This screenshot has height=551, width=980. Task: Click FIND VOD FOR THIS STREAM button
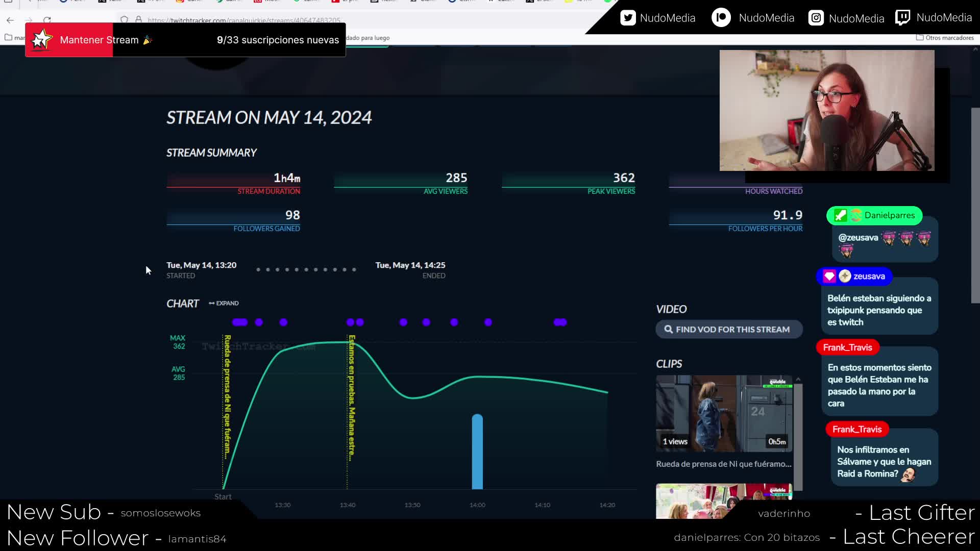click(x=729, y=330)
